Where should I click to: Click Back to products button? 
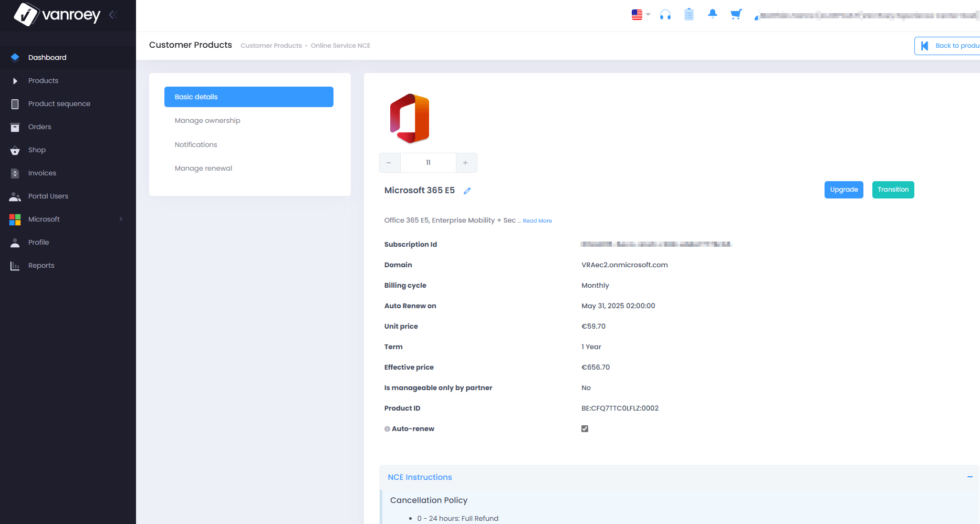point(947,46)
